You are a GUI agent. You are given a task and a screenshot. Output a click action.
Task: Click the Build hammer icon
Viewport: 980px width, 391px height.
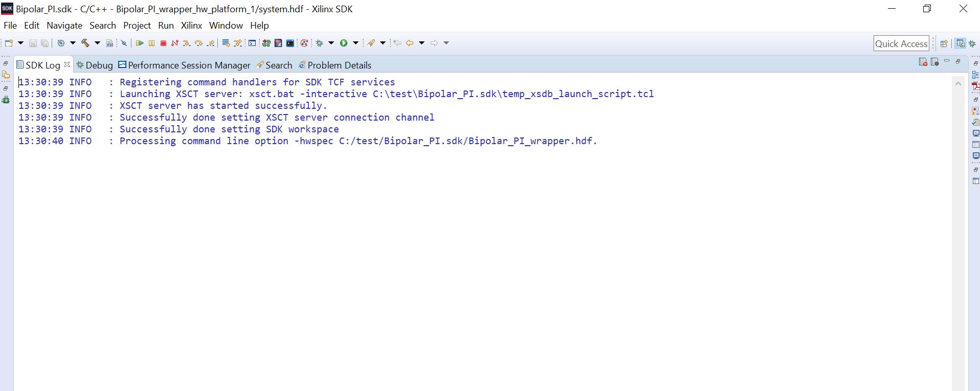click(x=85, y=43)
